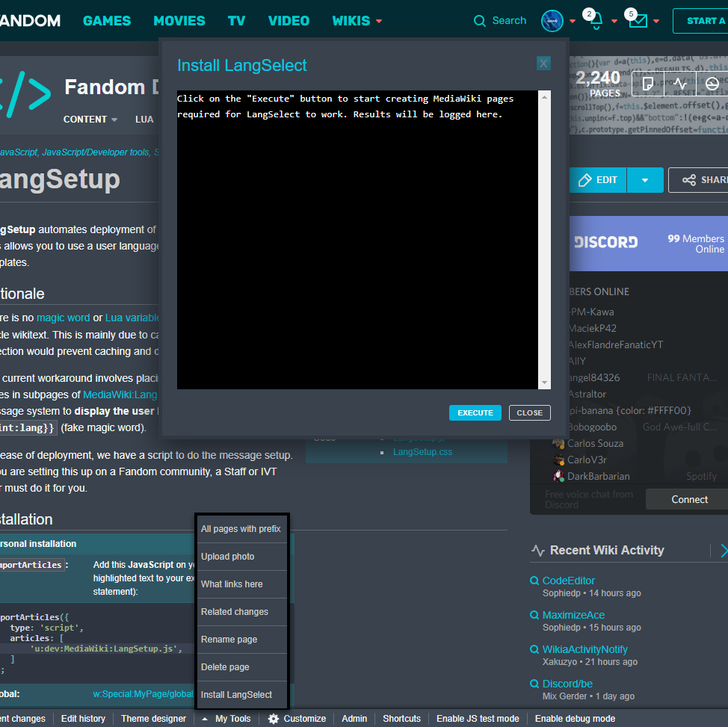Click search icon beside MaximizeAce
The height and width of the screenshot is (727, 728).
[534, 615]
